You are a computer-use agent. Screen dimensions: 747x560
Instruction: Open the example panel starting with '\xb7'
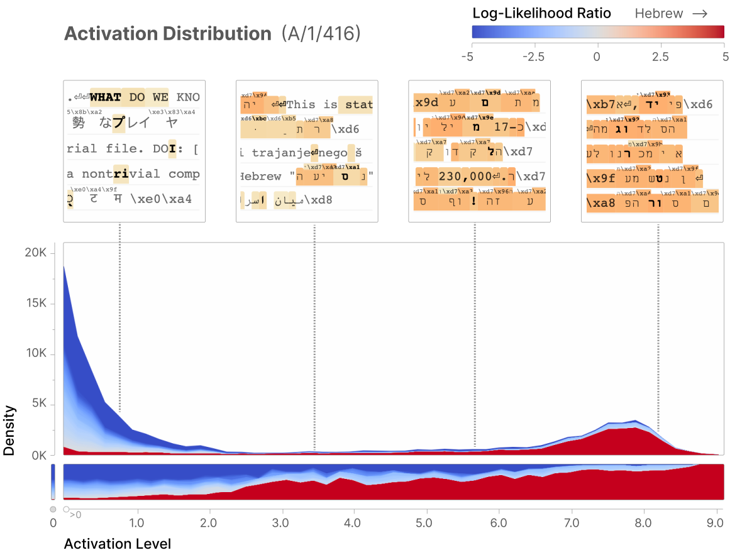[652, 151]
